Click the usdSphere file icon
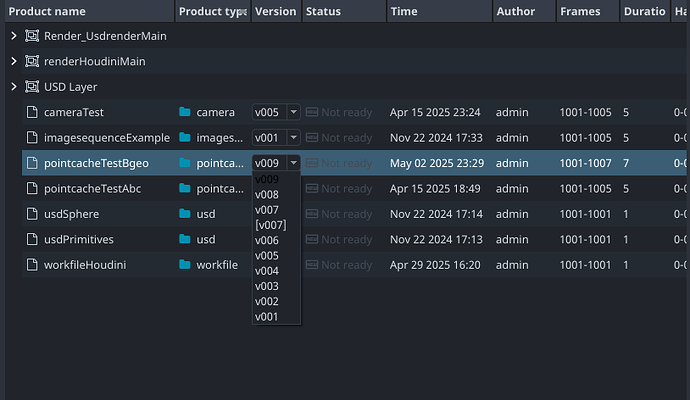The width and height of the screenshot is (690, 400). 32,214
